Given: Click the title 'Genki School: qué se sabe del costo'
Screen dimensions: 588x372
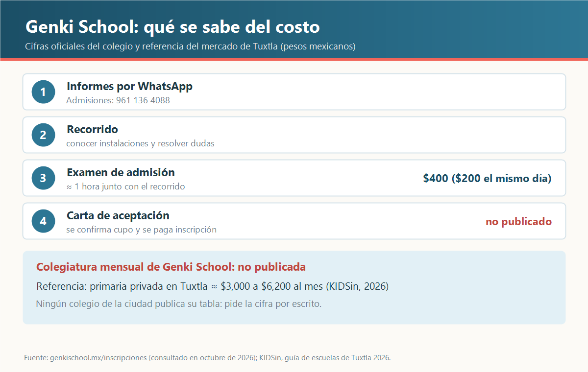Looking at the screenshot, I should click(172, 26).
